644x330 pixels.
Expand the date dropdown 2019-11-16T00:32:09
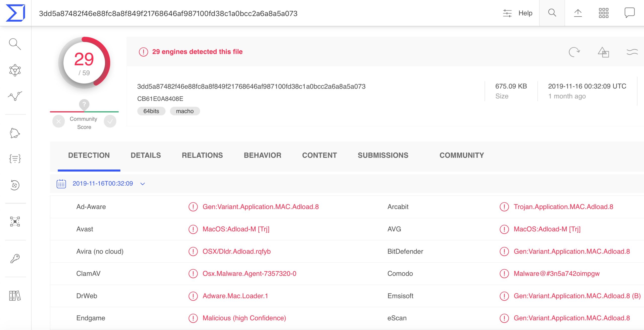pos(143,184)
